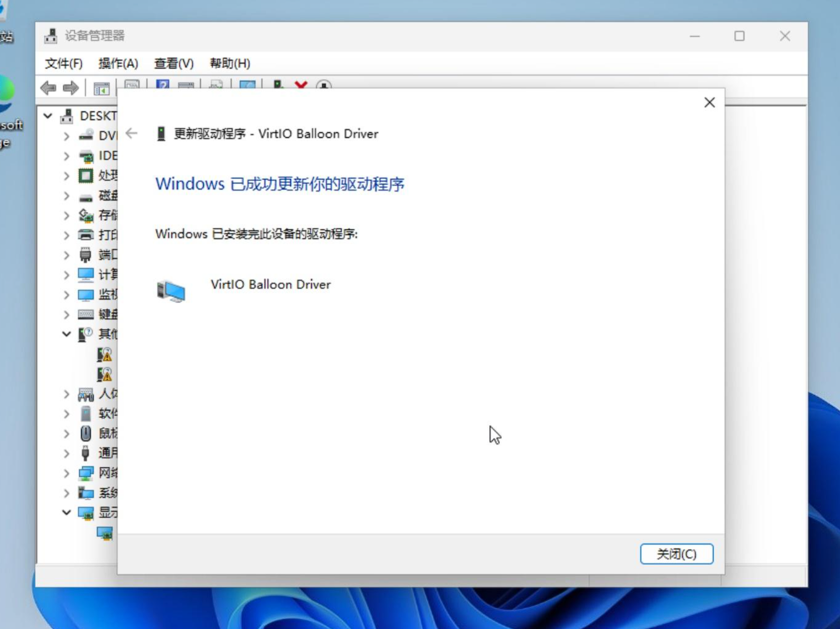Image resolution: width=840 pixels, height=629 pixels.
Task: Expand the ports tree node
Action: point(66,255)
